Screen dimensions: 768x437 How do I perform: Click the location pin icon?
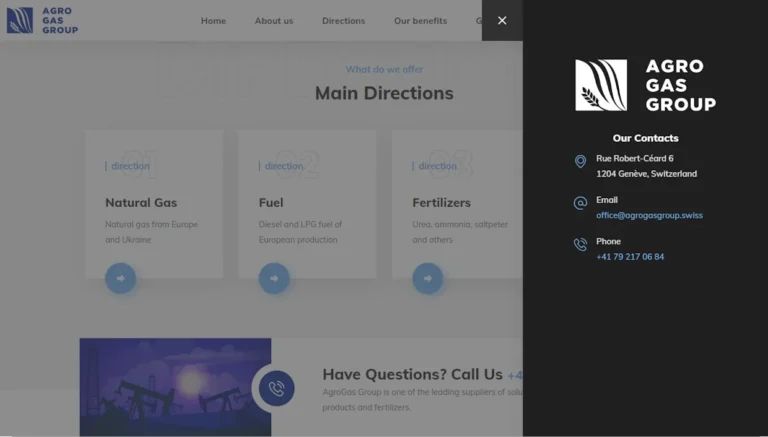(580, 161)
